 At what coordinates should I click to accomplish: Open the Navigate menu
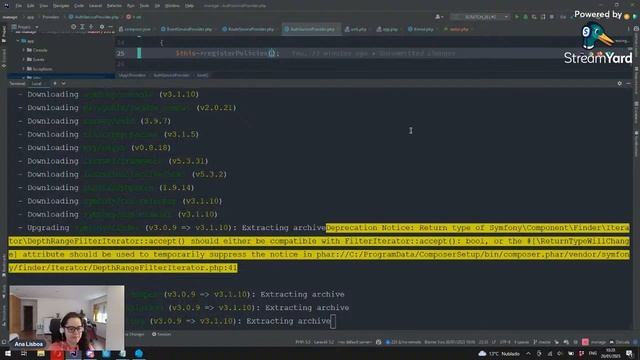point(61,6)
